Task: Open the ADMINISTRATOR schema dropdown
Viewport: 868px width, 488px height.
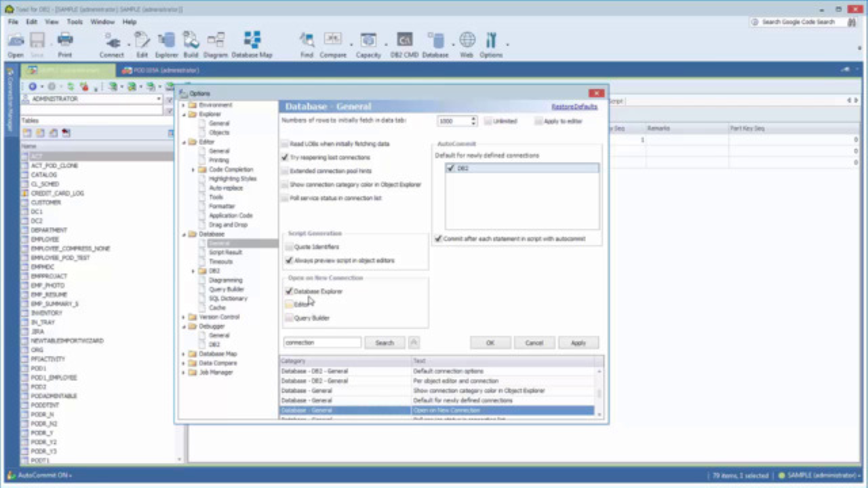Action: [159, 99]
